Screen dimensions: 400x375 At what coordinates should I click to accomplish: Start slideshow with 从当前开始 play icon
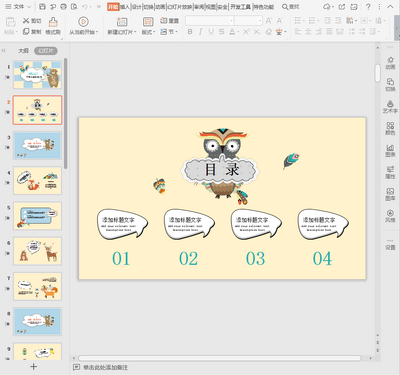pos(83,22)
